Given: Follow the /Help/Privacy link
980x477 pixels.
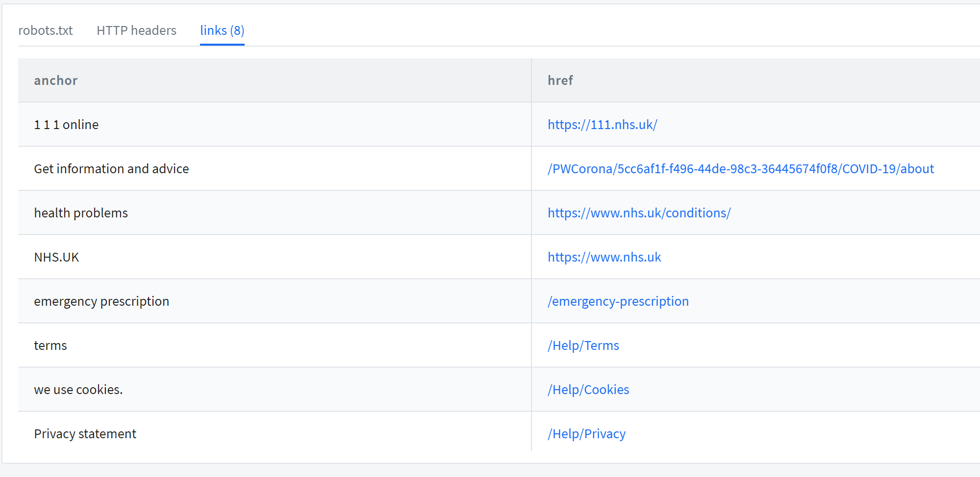Looking at the screenshot, I should (586, 433).
